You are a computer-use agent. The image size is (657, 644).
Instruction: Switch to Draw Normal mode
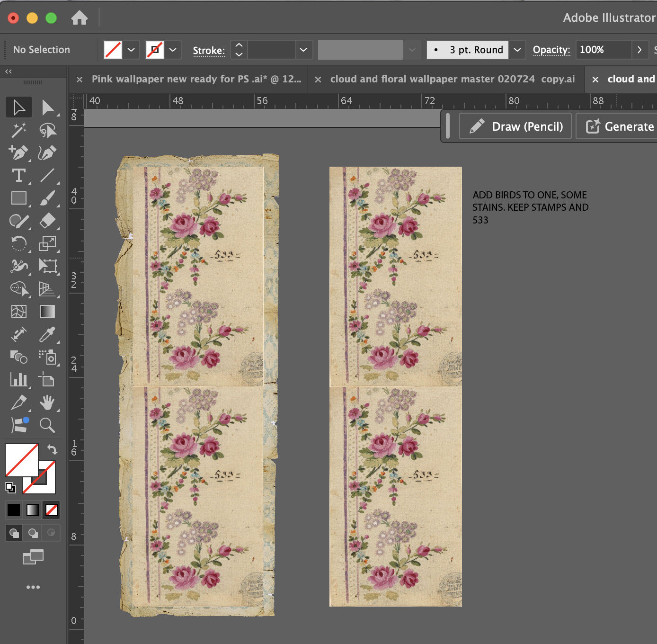pyautogui.click(x=14, y=533)
